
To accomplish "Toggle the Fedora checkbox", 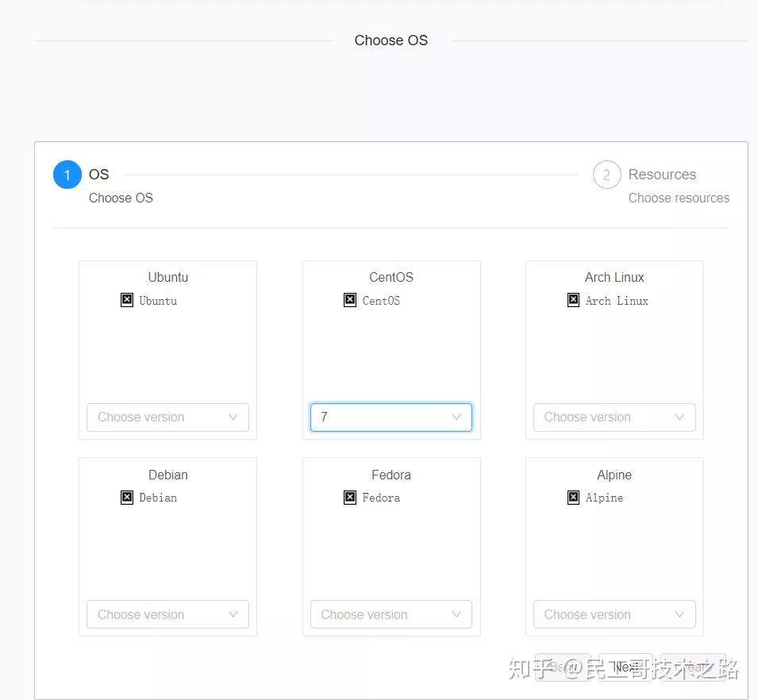I will [x=350, y=498].
